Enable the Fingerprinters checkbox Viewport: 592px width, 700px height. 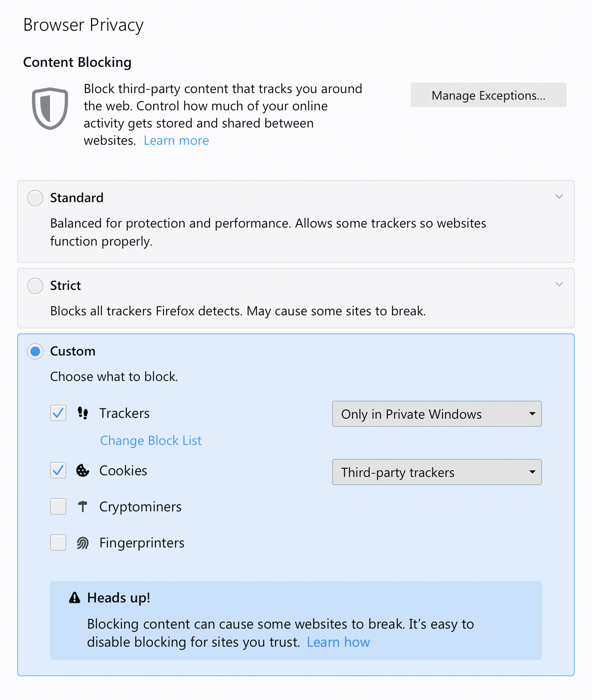point(58,543)
